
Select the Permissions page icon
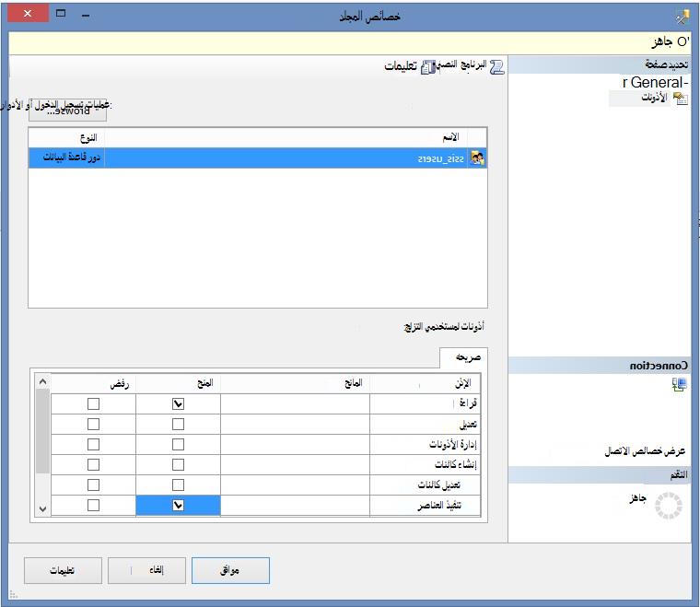pos(680,98)
